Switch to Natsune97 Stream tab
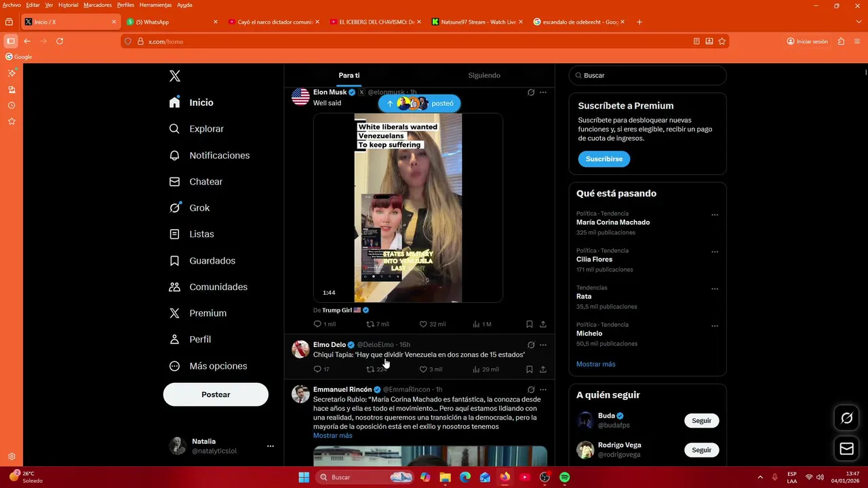The width and height of the screenshot is (868, 488). pos(478,22)
